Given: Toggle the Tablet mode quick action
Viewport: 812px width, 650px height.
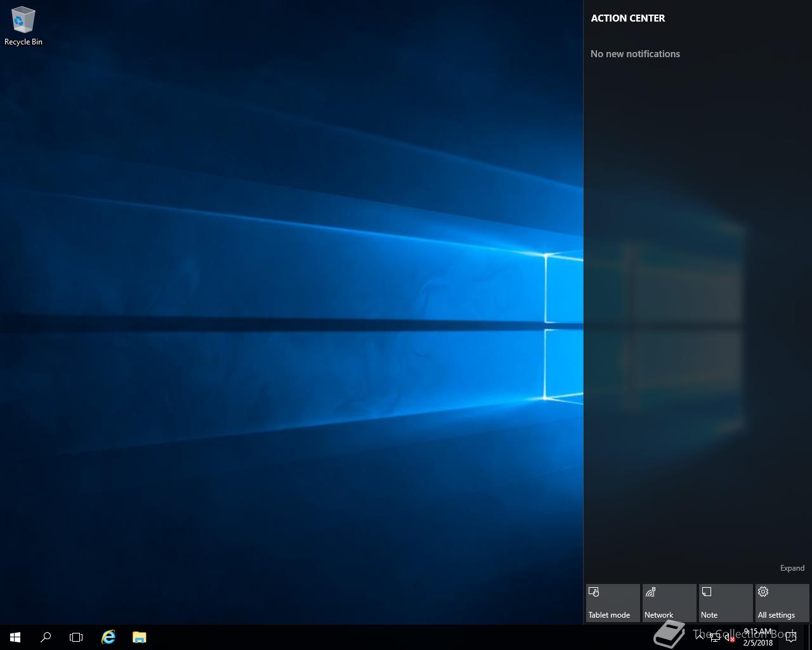Looking at the screenshot, I should pyautogui.click(x=613, y=603).
